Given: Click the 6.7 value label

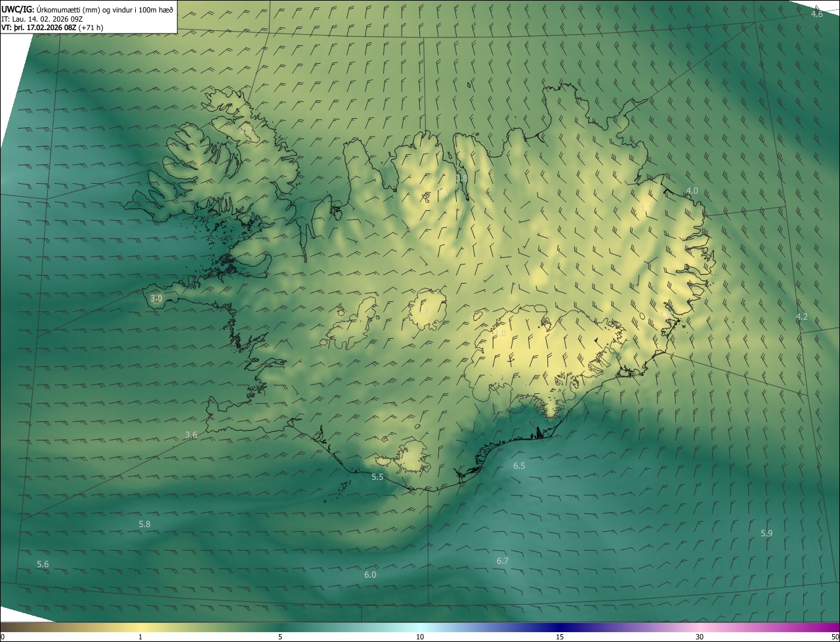Looking at the screenshot, I should (x=503, y=561).
